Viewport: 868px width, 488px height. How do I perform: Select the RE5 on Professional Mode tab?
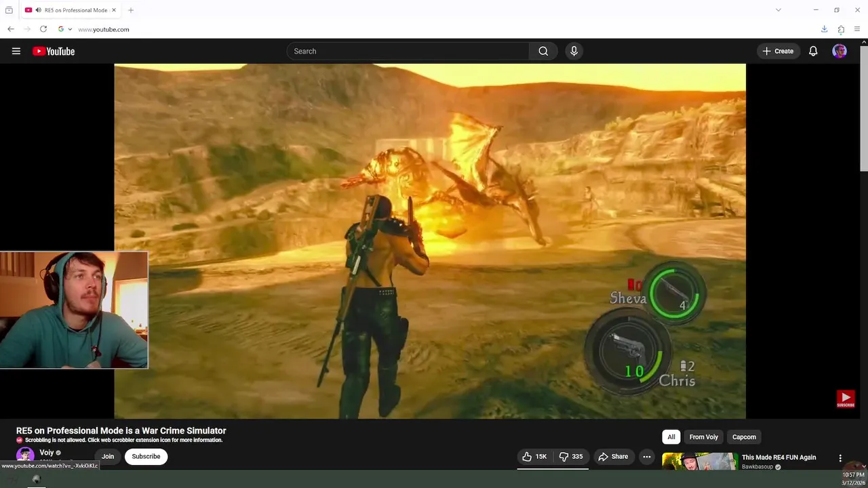click(71, 10)
